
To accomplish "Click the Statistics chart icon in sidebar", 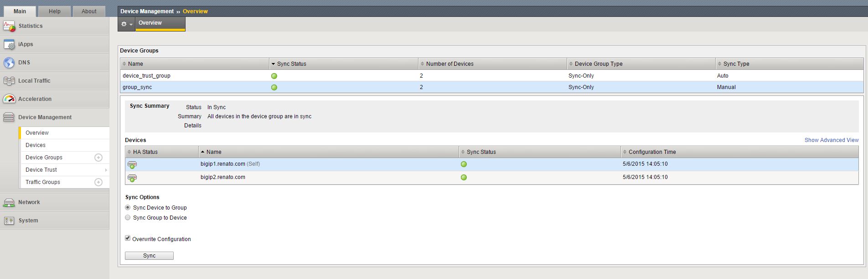I will pyautogui.click(x=9, y=26).
